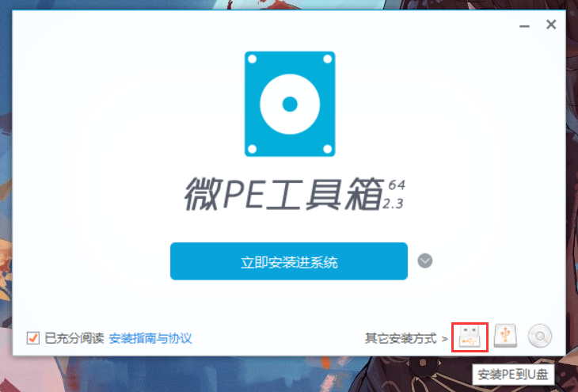The height and width of the screenshot is (392, 578).
Task: Click the red highlight box around the U盘 icon
Action: coord(470,337)
